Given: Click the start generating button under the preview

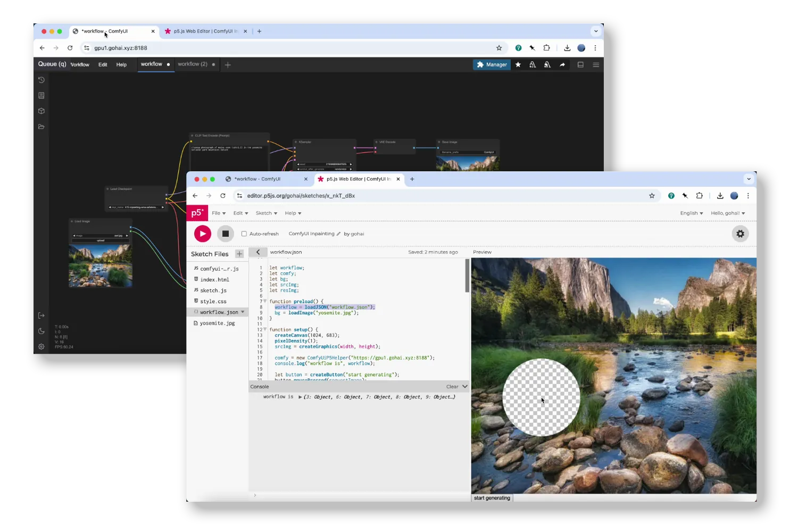Looking at the screenshot, I should point(492,498).
